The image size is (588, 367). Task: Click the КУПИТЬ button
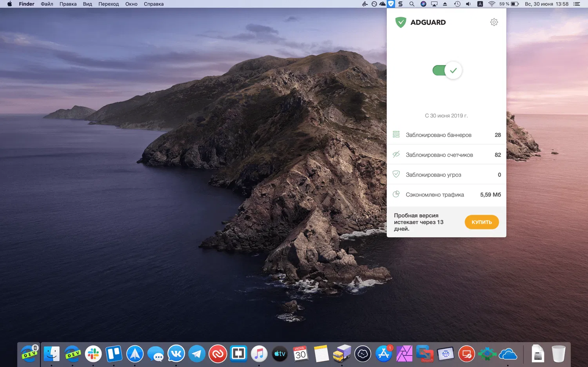482,222
